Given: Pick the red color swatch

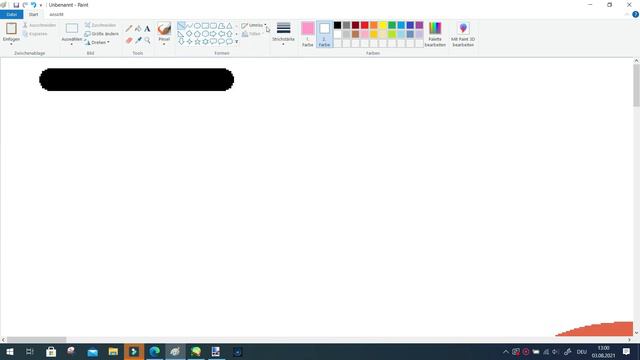Looking at the screenshot, I should [x=364, y=25].
